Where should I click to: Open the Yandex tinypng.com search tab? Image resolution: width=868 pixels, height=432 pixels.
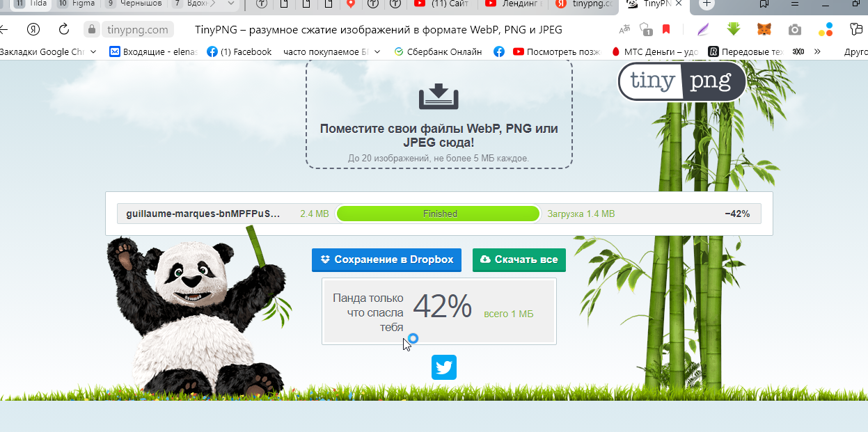point(583,3)
